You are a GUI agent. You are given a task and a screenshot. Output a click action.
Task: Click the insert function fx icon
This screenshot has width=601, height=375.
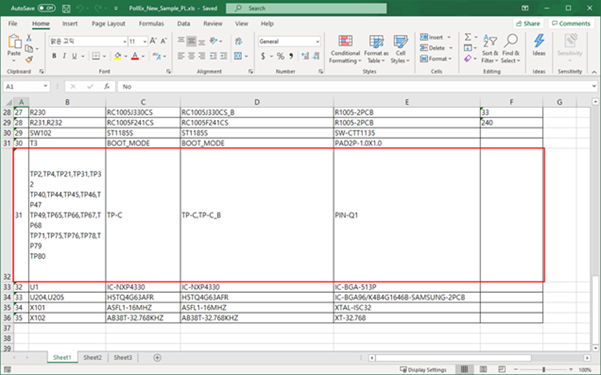coord(107,87)
